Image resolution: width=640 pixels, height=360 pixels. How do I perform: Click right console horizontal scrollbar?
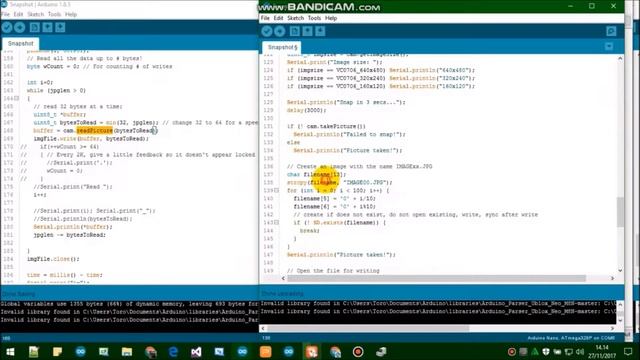click(x=368, y=328)
